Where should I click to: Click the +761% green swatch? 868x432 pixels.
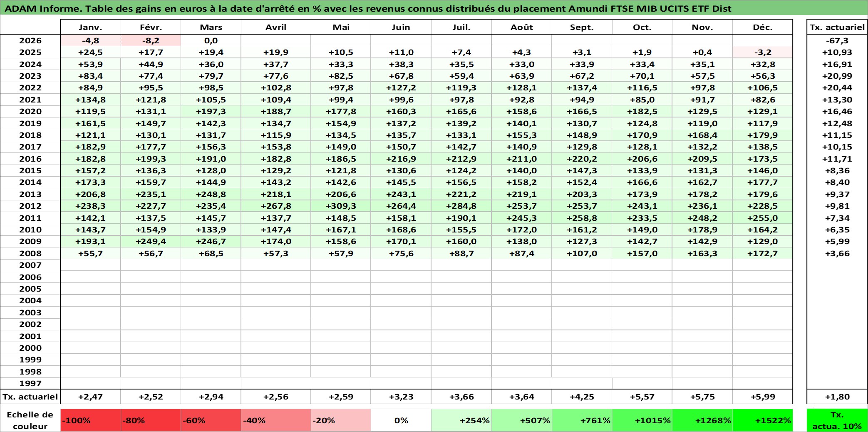[582, 420]
